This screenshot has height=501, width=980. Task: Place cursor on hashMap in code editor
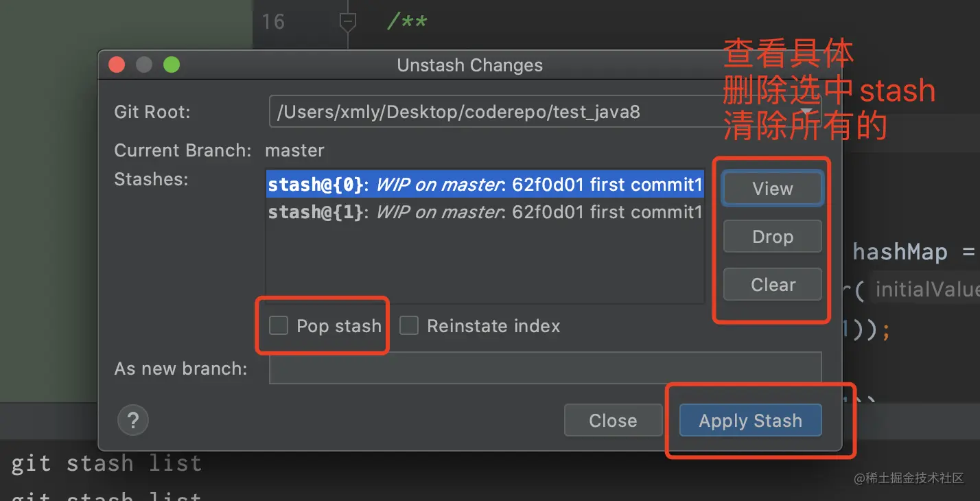(899, 252)
